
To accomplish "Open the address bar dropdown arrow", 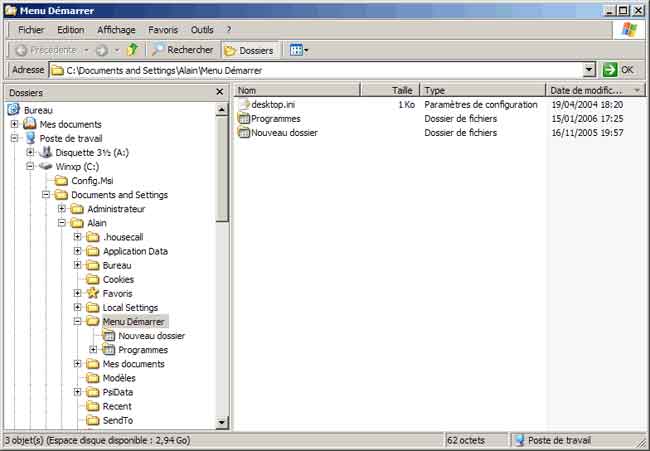I will point(589,70).
